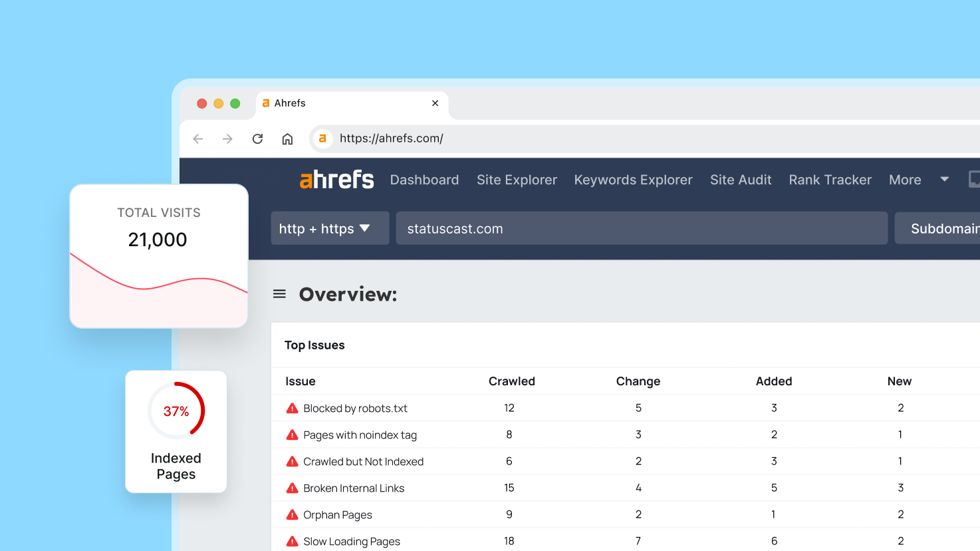Click warning icon for Blocked by robots.txt
Viewport: 980px width, 551px height.
pos(292,408)
